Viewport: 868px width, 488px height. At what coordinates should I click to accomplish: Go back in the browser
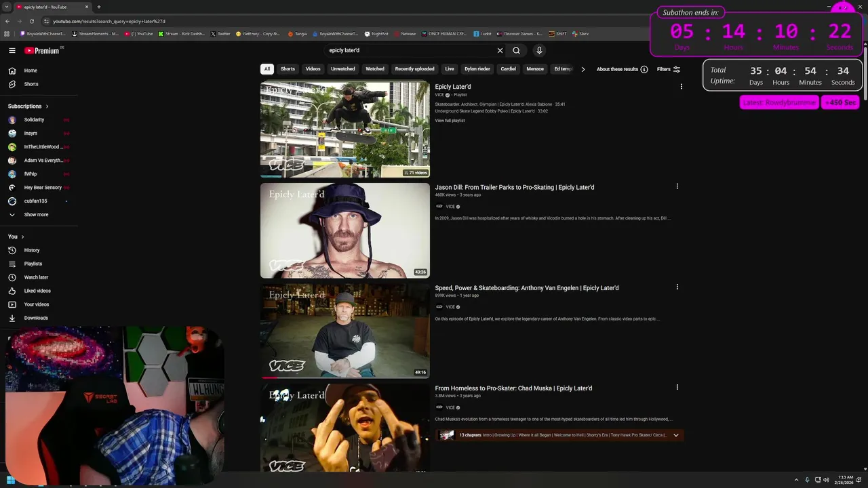coord(7,21)
